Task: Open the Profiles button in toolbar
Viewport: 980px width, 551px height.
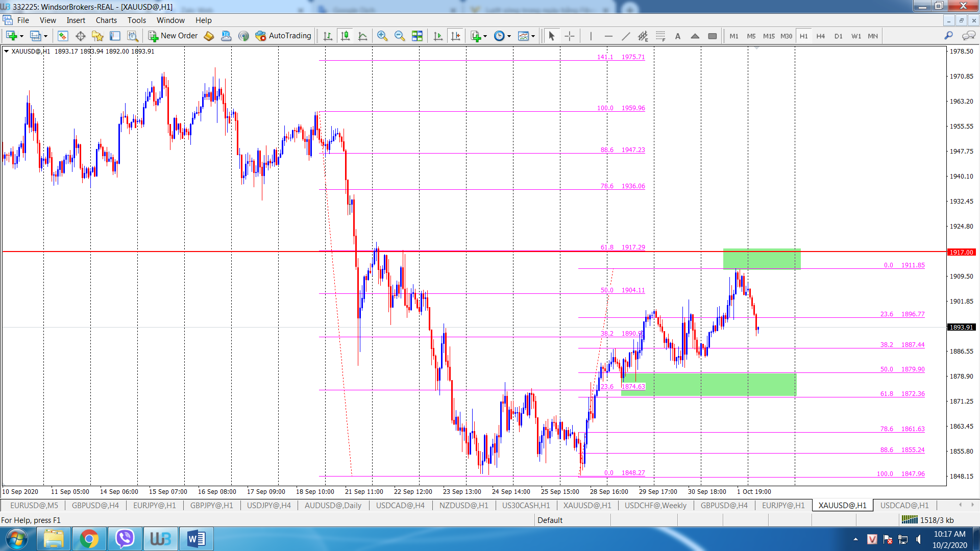Action: [x=35, y=36]
